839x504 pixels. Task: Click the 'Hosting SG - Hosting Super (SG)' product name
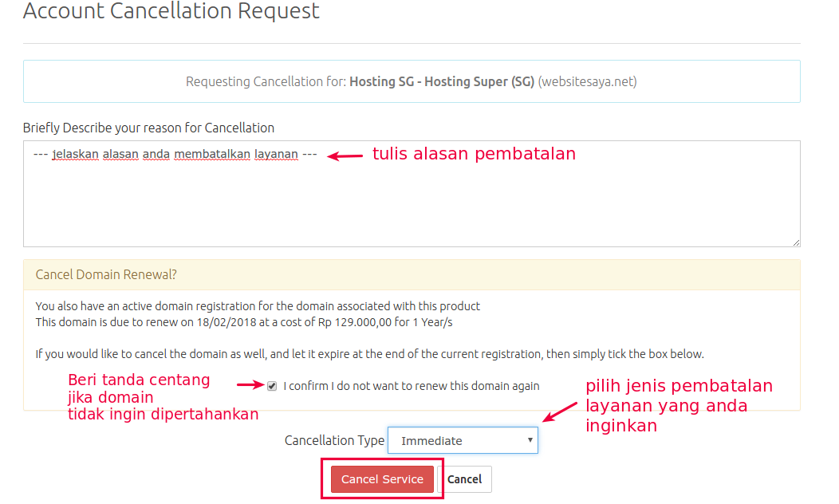click(442, 82)
